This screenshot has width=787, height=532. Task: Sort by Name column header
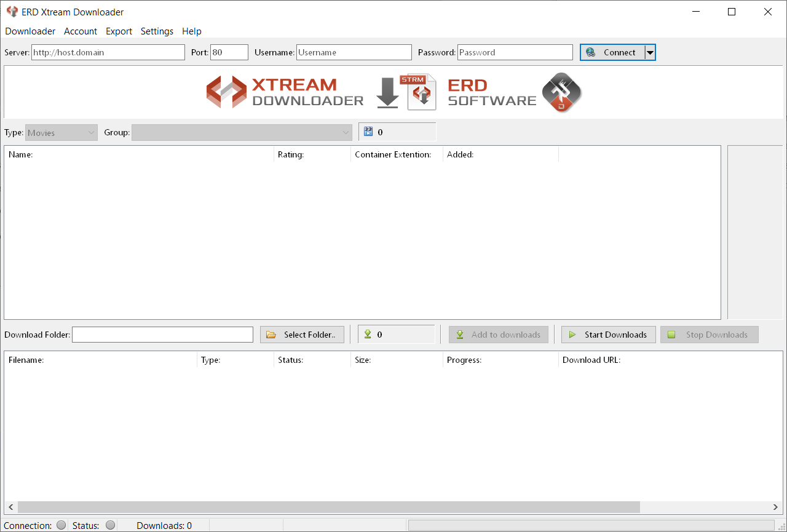point(139,154)
